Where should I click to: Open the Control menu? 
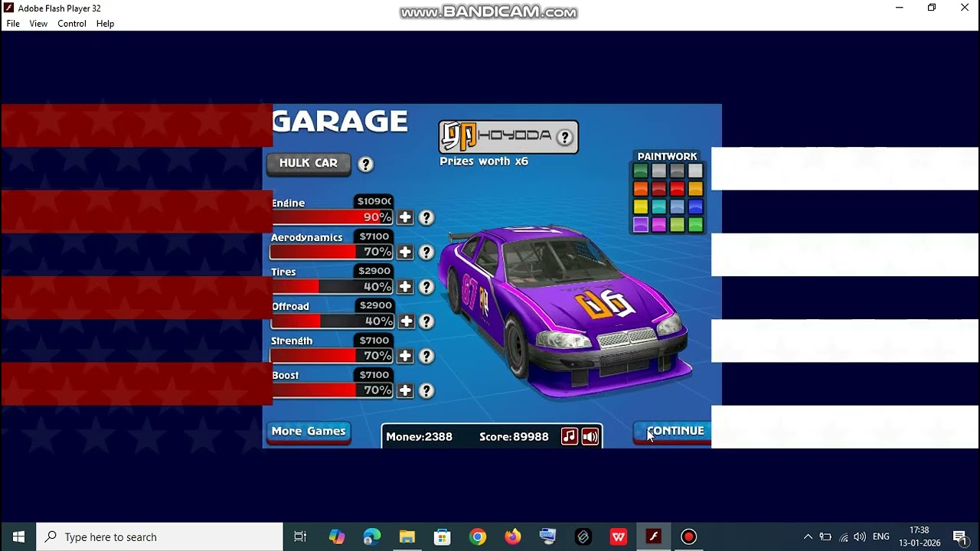[72, 24]
